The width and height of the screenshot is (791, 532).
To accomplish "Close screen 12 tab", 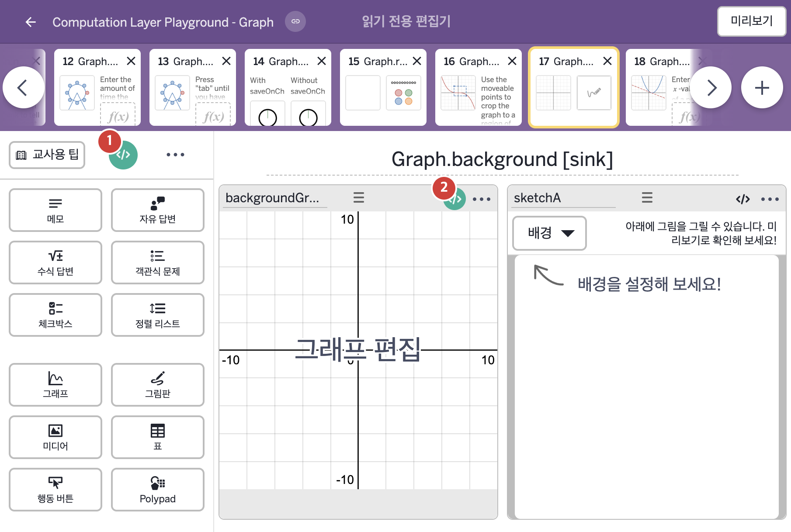I will click(131, 61).
